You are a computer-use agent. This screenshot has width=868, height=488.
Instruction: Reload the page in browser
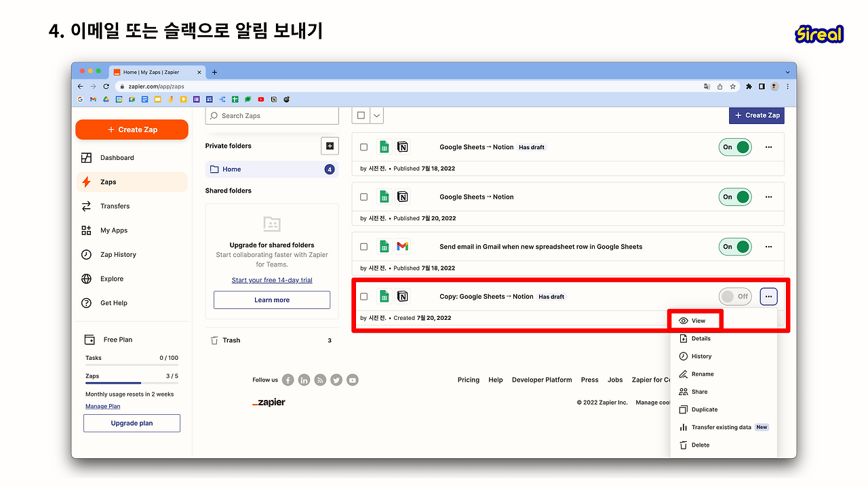tap(106, 87)
